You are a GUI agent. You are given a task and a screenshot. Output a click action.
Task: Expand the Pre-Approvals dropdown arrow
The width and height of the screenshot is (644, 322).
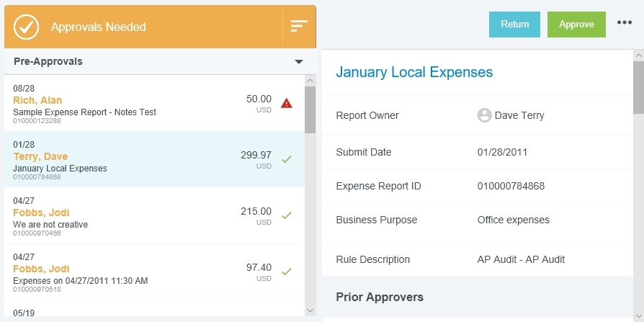(x=299, y=62)
